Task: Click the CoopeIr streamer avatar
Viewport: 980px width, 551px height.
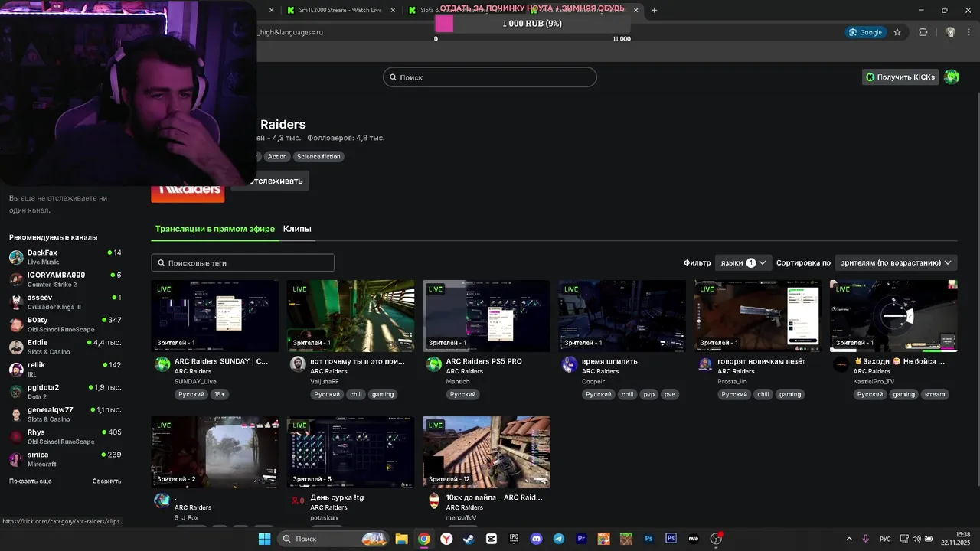Action: coord(570,364)
